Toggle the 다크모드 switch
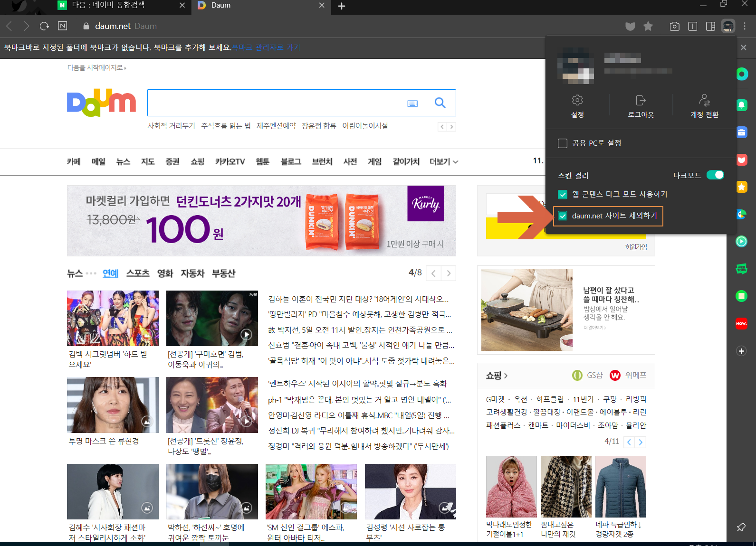Viewport: 756px width, 546px height. tap(715, 175)
